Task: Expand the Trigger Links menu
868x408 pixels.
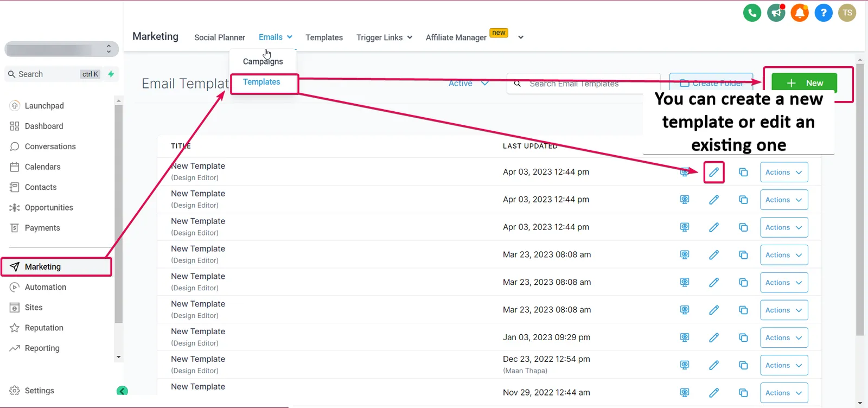Action: tap(384, 37)
